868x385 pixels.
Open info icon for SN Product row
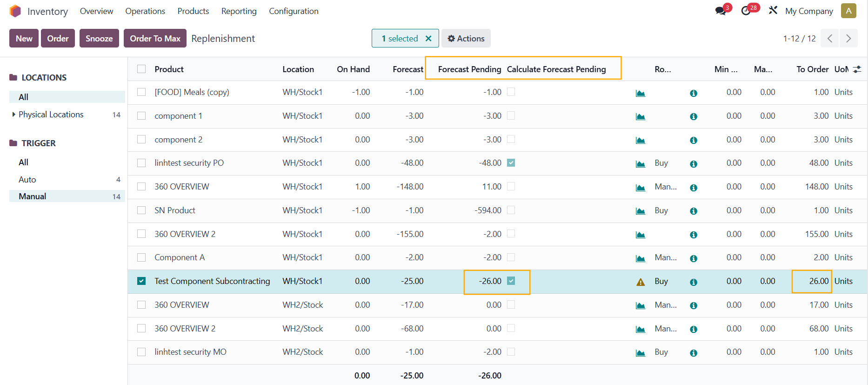pos(693,211)
